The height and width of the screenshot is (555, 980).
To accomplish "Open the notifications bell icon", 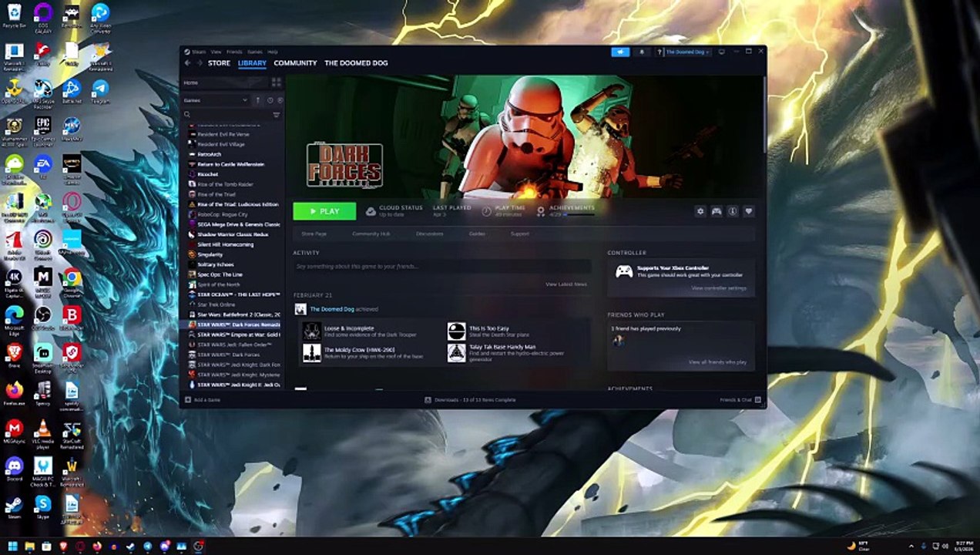I will (642, 52).
